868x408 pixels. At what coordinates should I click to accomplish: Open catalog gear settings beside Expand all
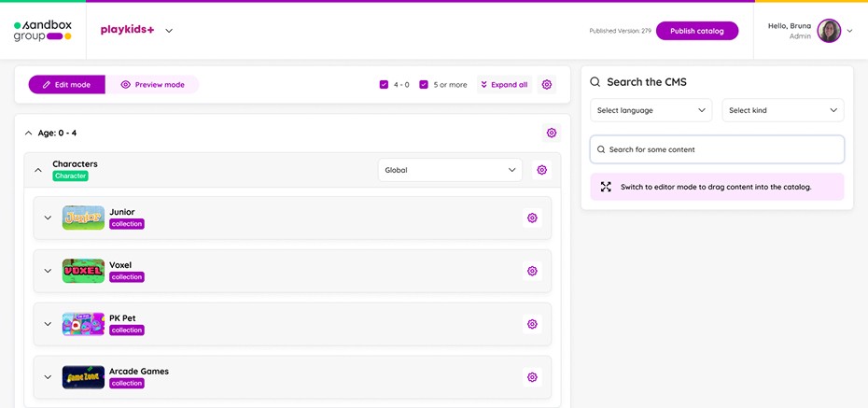coord(546,85)
